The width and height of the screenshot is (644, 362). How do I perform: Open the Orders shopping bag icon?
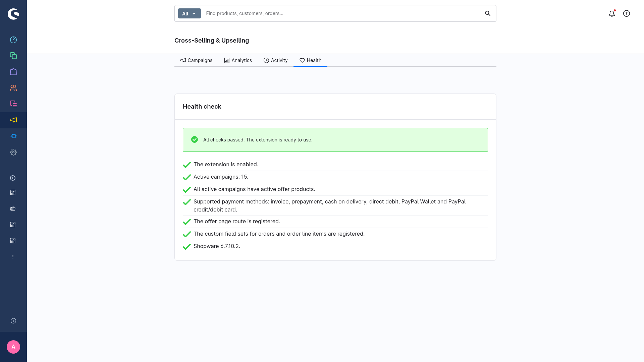13,72
